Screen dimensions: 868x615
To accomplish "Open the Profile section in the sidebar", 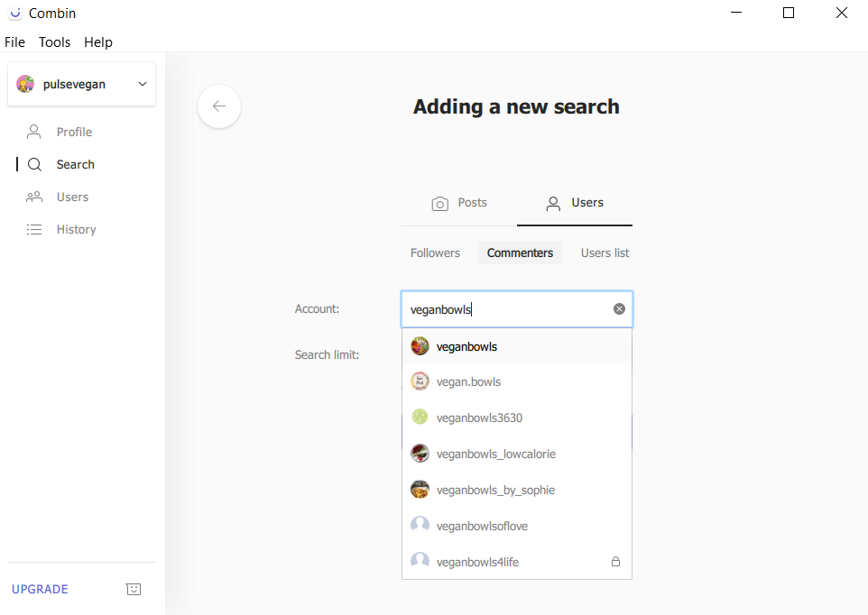I will pos(74,133).
